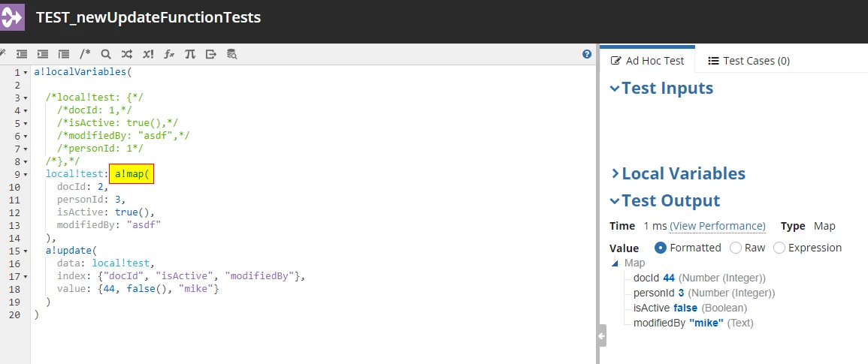Click the indent code toolbar icon
The height and width of the screenshot is (364, 868).
[x=43, y=54]
